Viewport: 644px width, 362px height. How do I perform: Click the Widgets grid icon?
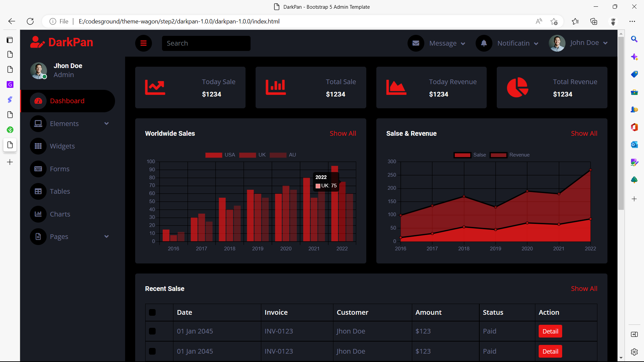[x=38, y=146]
